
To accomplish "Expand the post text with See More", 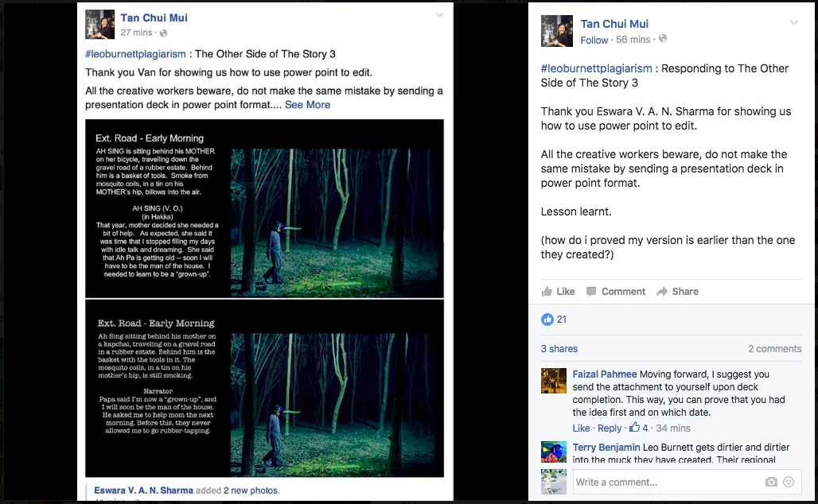I will [307, 105].
